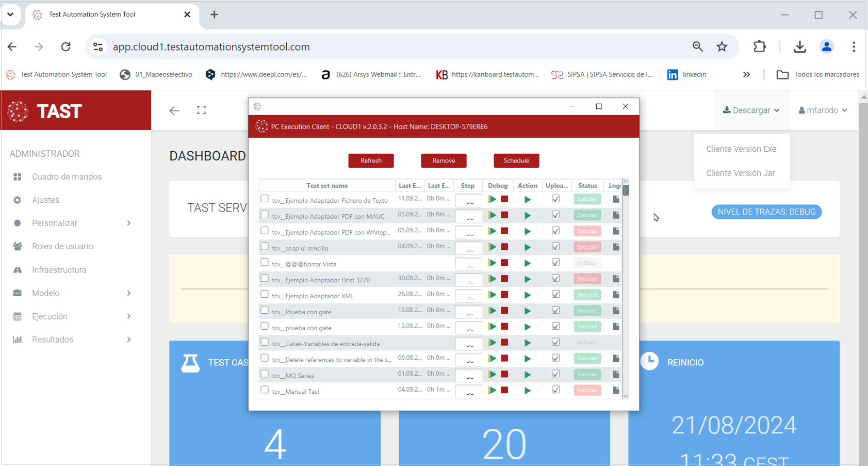Click the TAST back arrow icon
This screenshot has height=466, width=868.
point(174,110)
